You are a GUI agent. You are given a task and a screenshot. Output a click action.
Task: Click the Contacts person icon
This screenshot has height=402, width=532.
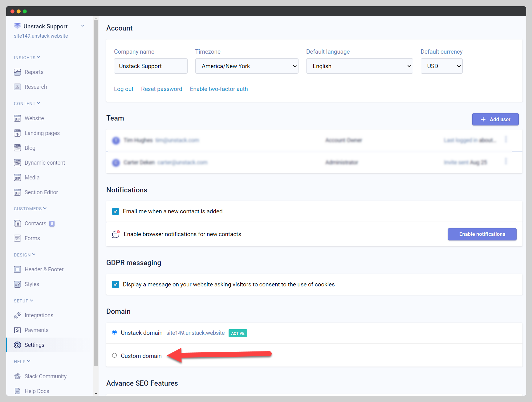[x=17, y=224]
